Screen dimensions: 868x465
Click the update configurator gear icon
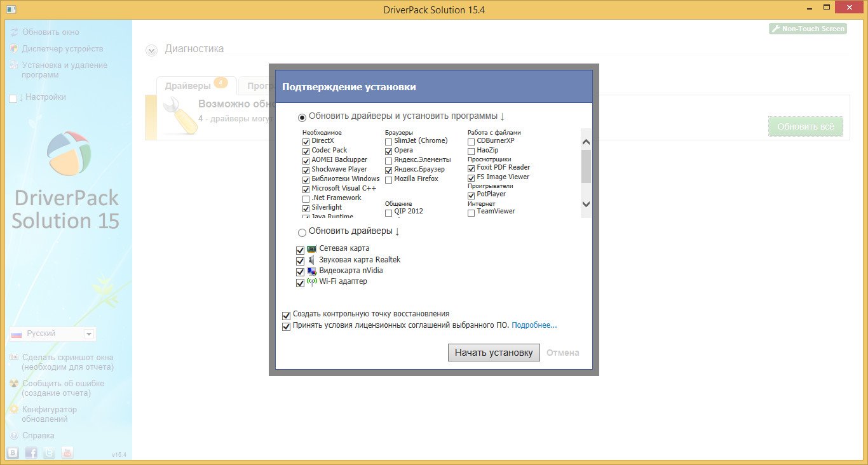coord(14,410)
